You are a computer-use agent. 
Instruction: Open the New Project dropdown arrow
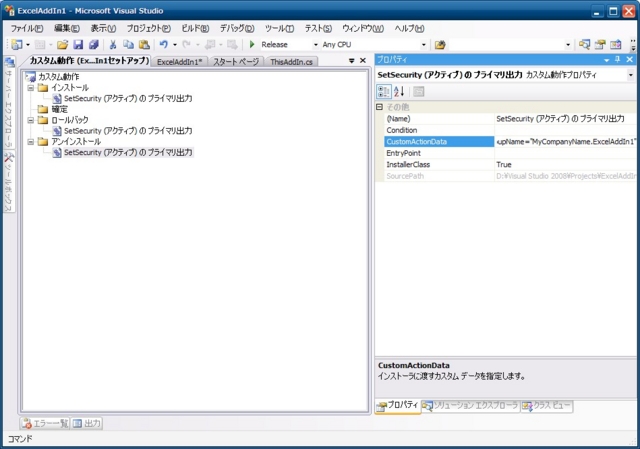point(28,44)
